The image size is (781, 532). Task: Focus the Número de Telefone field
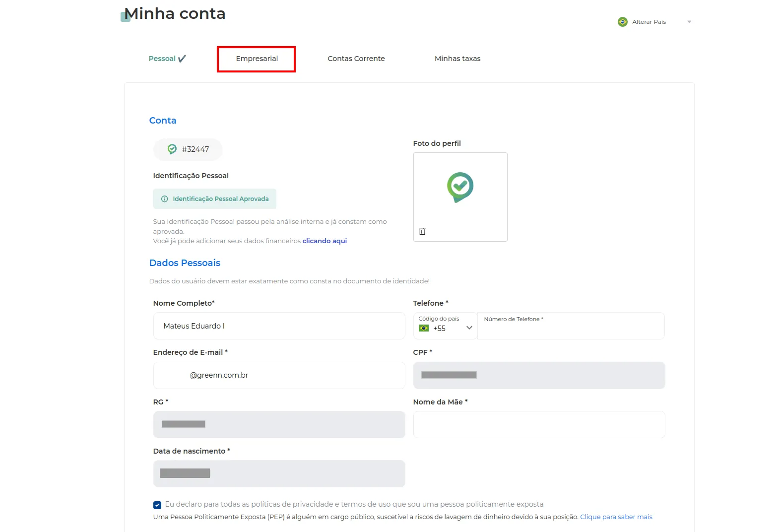(571, 326)
